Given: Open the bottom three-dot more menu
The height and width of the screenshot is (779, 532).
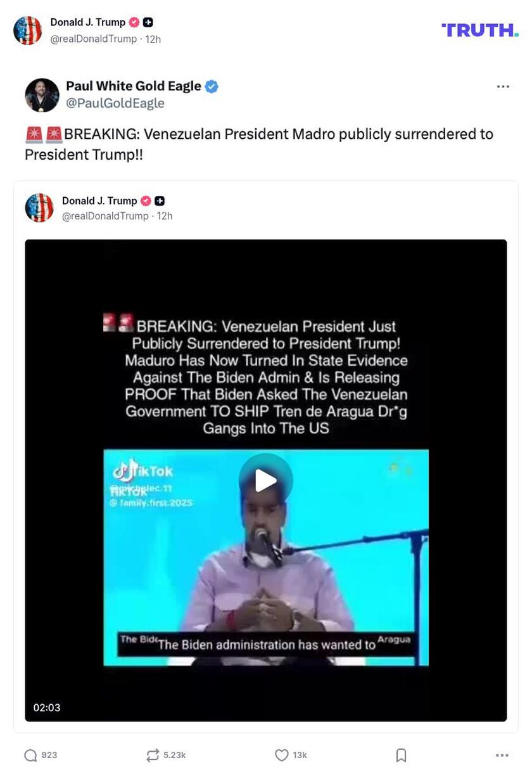Looking at the screenshot, I should point(502,755).
